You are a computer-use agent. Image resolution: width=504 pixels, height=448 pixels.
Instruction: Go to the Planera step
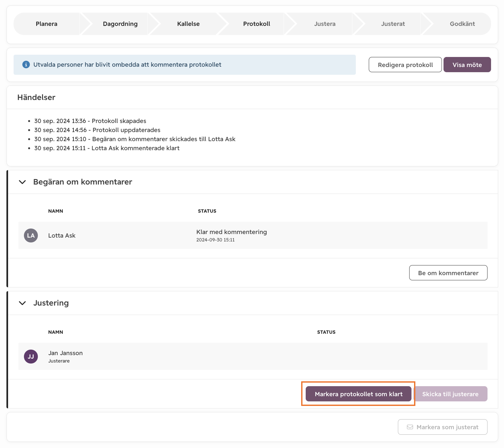click(x=47, y=24)
